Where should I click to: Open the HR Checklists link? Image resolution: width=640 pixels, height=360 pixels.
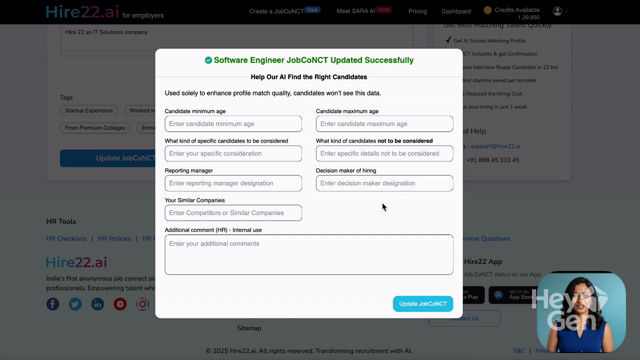[x=66, y=238]
